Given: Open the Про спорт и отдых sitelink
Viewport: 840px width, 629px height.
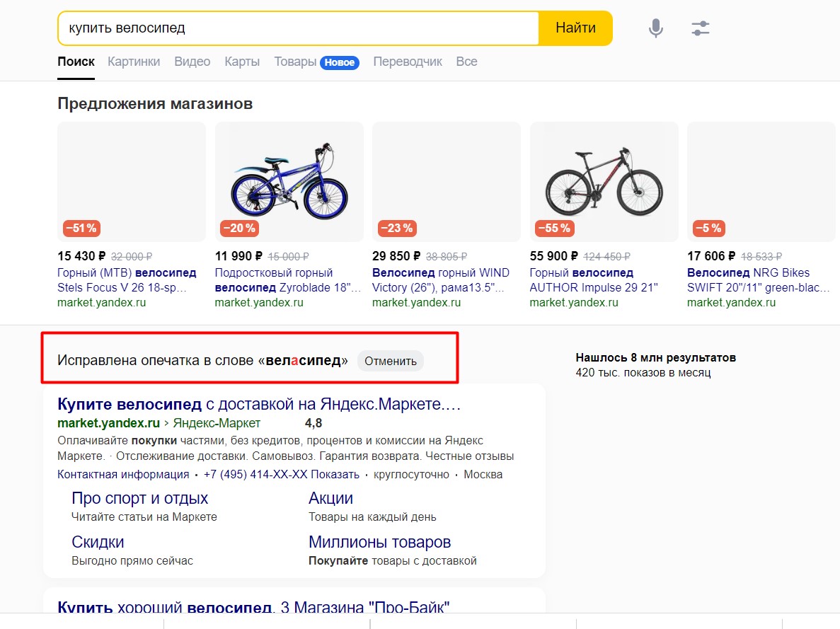Looking at the screenshot, I should point(140,498).
